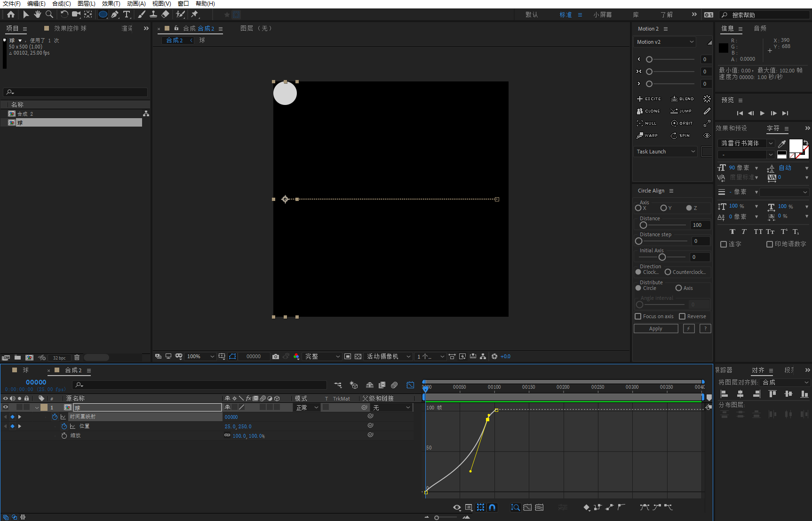Image resolution: width=812 pixels, height=521 pixels.
Task: Click the eyedropper icon in Character panel
Action: 782,143
